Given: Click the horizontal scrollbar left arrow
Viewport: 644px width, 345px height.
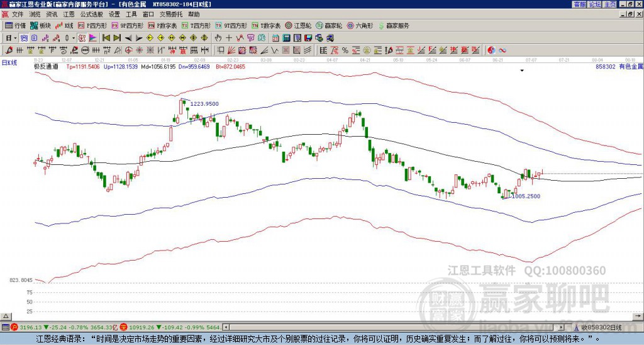Looking at the screenshot, I should (x=226, y=327).
